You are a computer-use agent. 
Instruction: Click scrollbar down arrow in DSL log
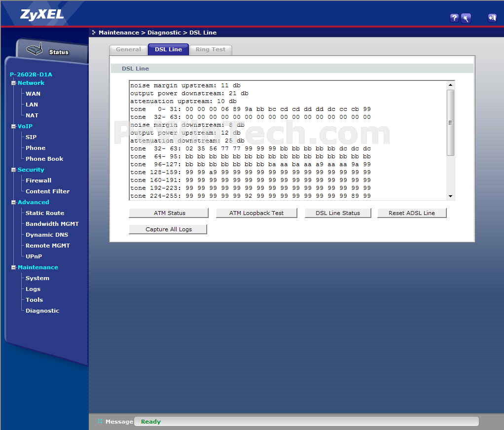click(450, 196)
